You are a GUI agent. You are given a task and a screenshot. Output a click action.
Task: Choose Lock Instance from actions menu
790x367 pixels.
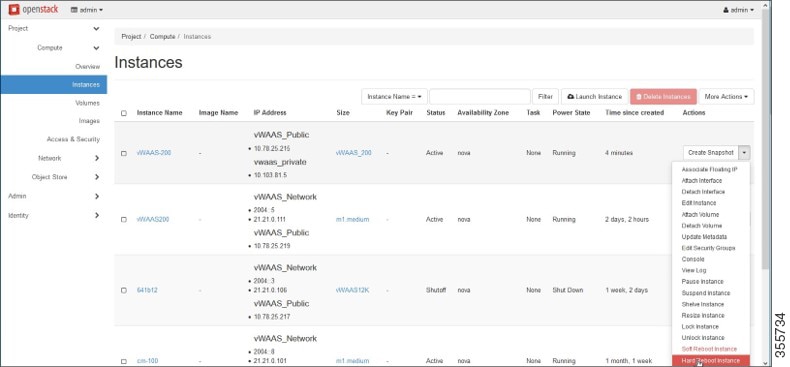click(x=700, y=327)
